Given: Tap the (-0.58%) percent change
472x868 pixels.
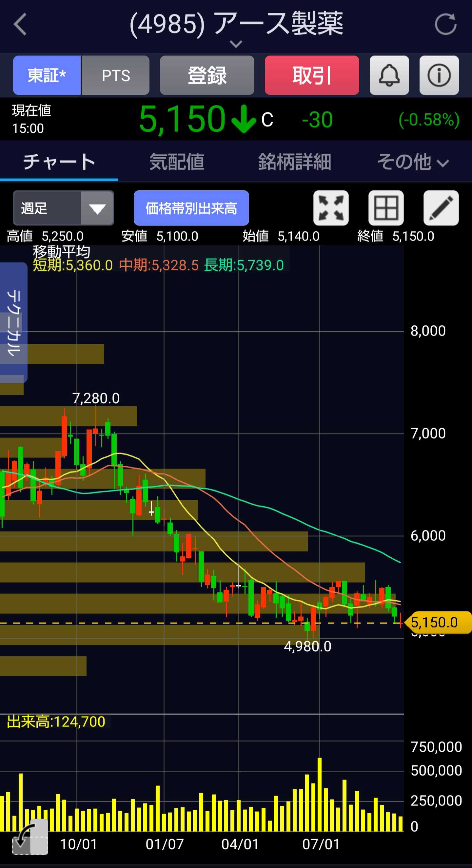Looking at the screenshot, I should [x=429, y=120].
